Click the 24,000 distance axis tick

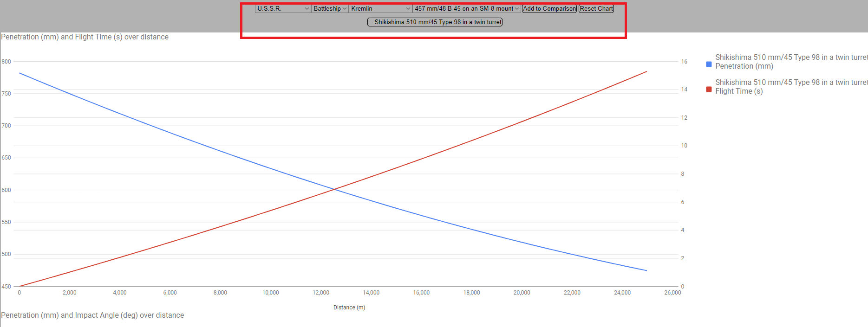click(622, 293)
